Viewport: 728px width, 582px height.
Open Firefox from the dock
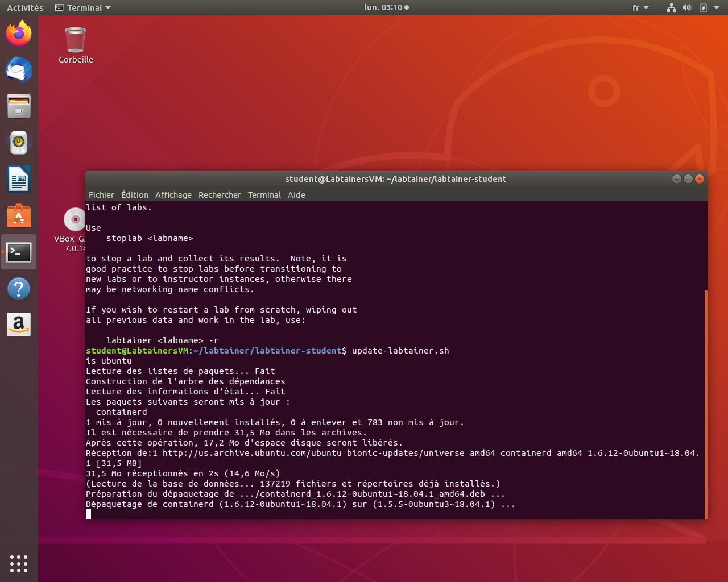19,34
